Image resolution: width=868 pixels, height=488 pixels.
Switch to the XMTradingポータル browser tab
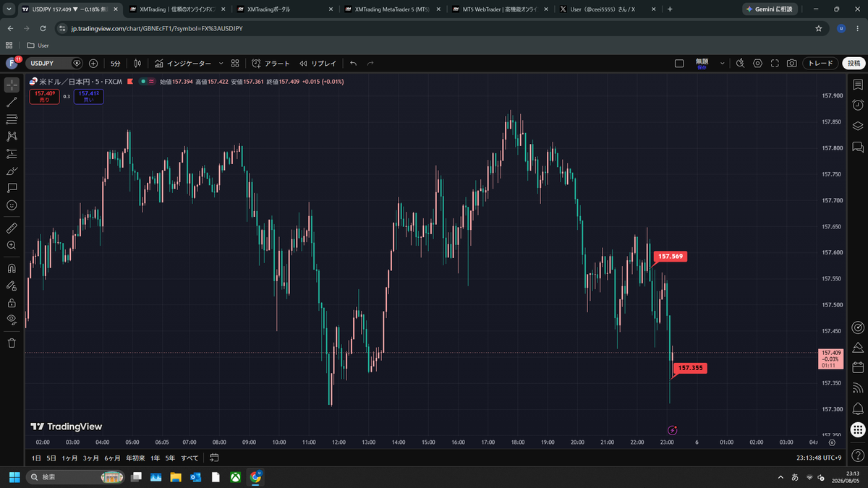click(284, 9)
